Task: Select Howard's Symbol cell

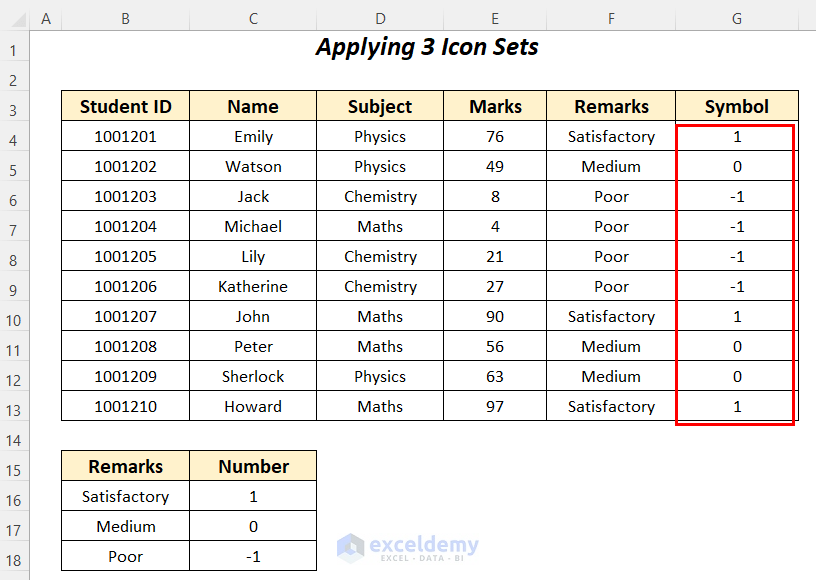Action: point(737,407)
